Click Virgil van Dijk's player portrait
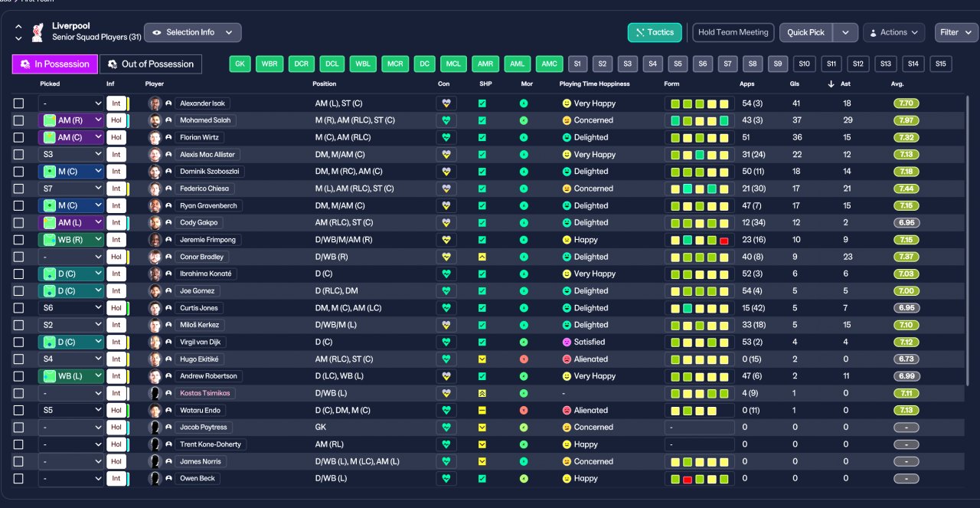This screenshot has height=508, width=980. pyautogui.click(x=155, y=342)
